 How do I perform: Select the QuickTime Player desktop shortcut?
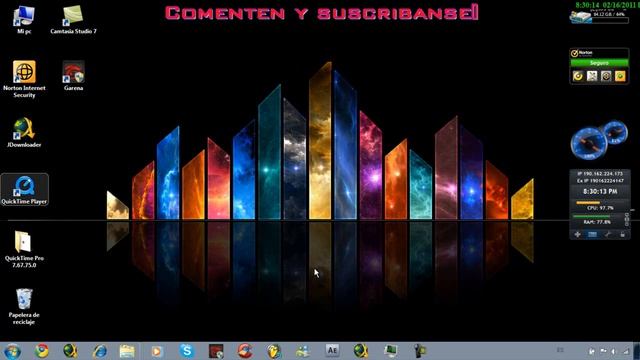pyautogui.click(x=24, y=189)
